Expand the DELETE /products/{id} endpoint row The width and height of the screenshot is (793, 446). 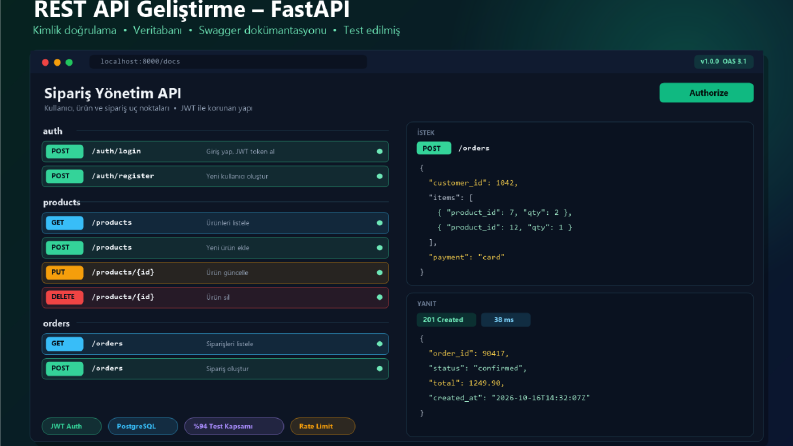pos(215,297)
